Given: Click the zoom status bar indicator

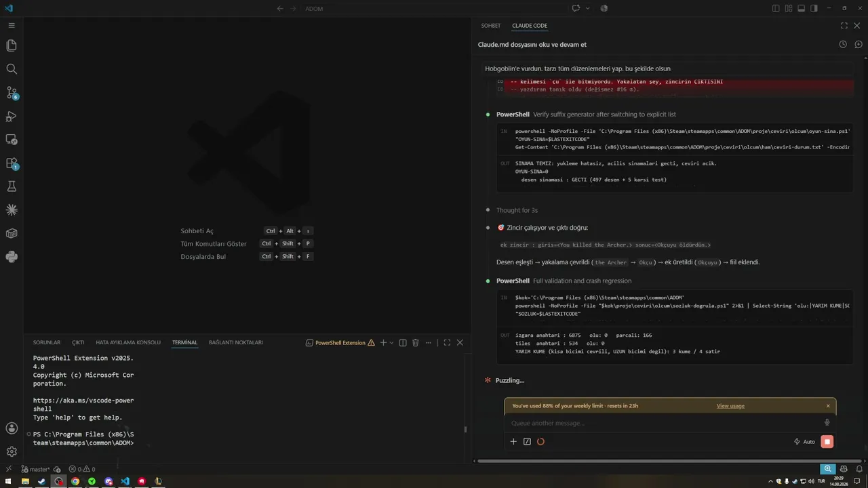Looking at the screenshot, I should [827, 469].
